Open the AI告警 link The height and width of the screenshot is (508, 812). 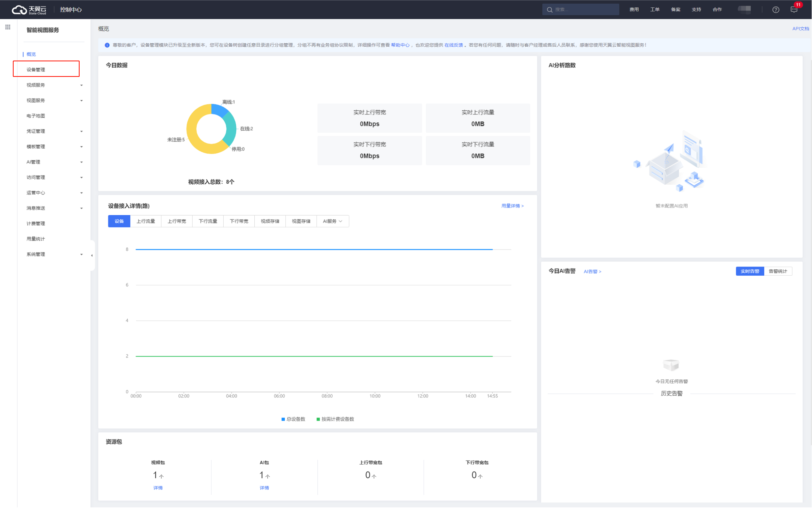click(x=592, y=272)
